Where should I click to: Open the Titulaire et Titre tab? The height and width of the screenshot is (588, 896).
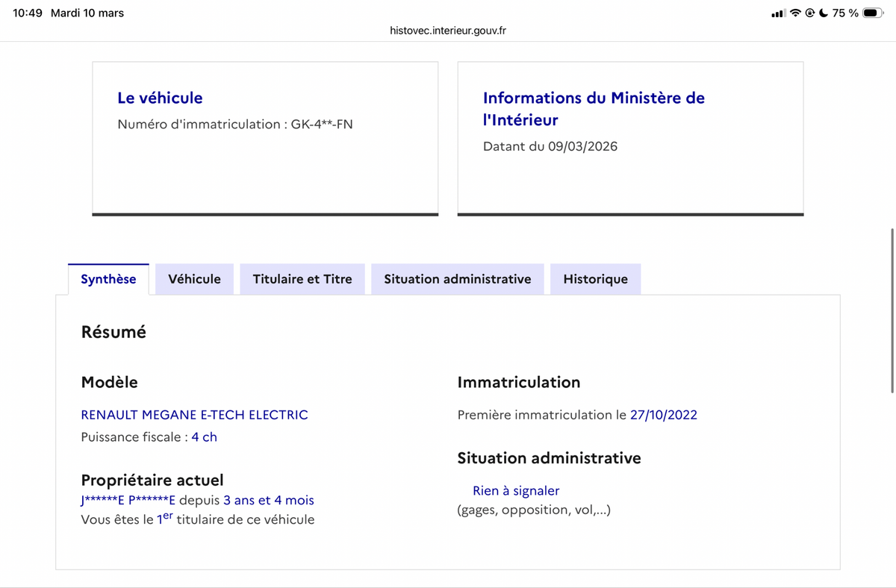pos(302,279)
